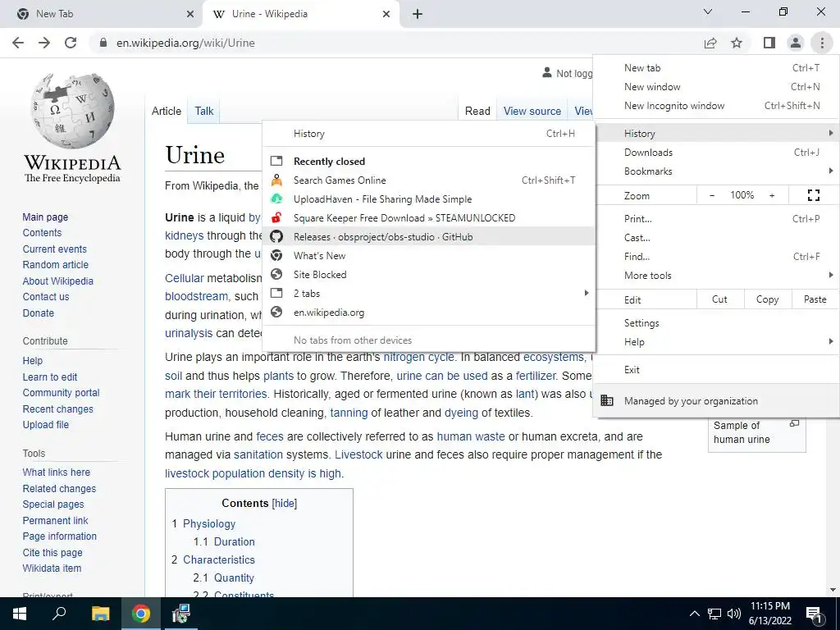Open the View source tab
This screenshot has width=840, height=630.
coord(532,111)
